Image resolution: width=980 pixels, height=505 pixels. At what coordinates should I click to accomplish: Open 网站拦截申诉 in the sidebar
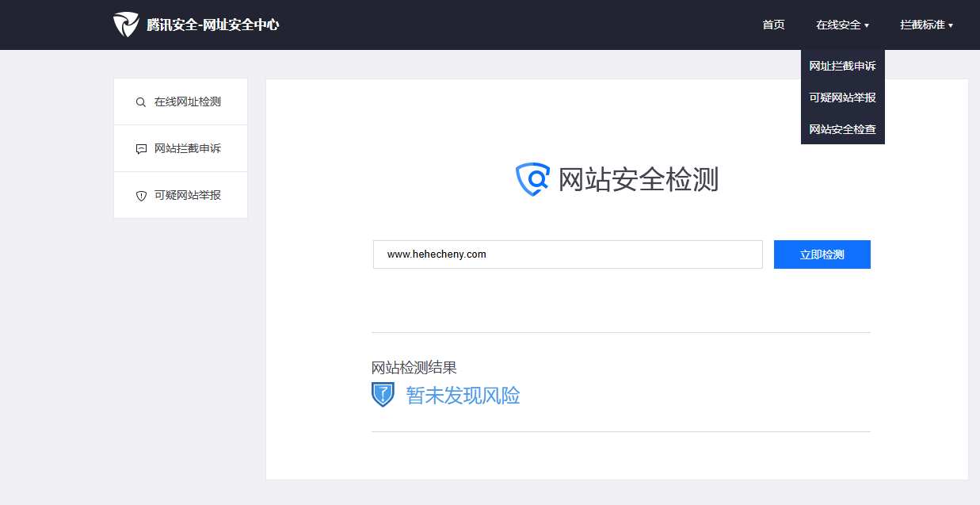coord(181,149)
